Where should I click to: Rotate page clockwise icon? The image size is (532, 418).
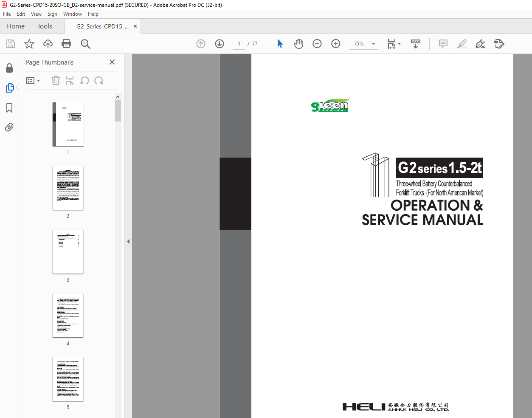point(99,80)
